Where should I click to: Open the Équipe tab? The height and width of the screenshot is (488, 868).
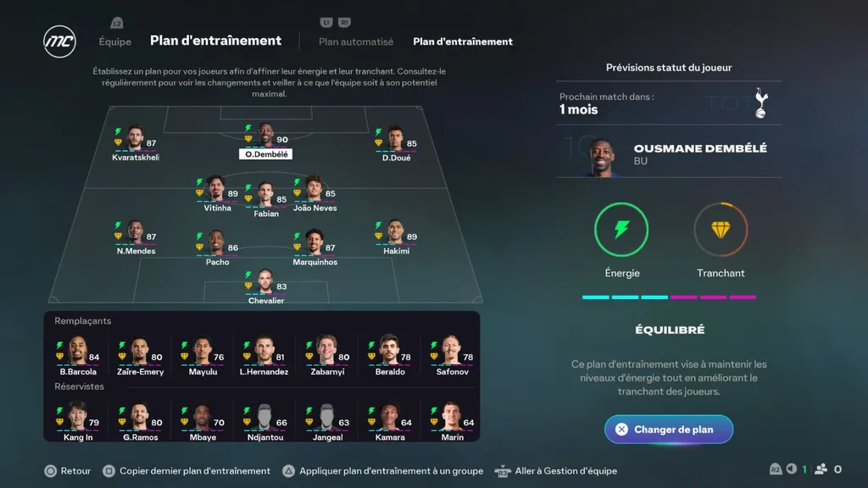point(115,42)
